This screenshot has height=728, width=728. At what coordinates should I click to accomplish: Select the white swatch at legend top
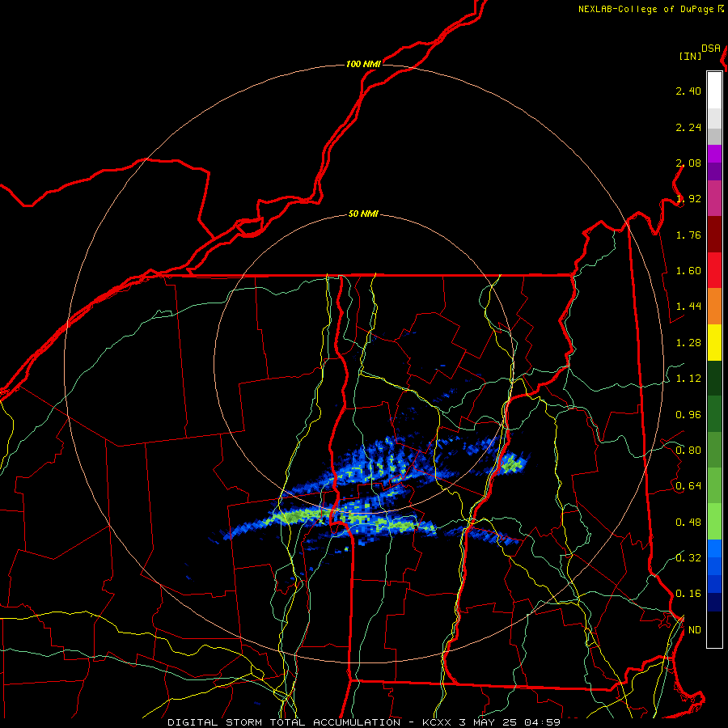pyautogui.click(x=714, y=90)
